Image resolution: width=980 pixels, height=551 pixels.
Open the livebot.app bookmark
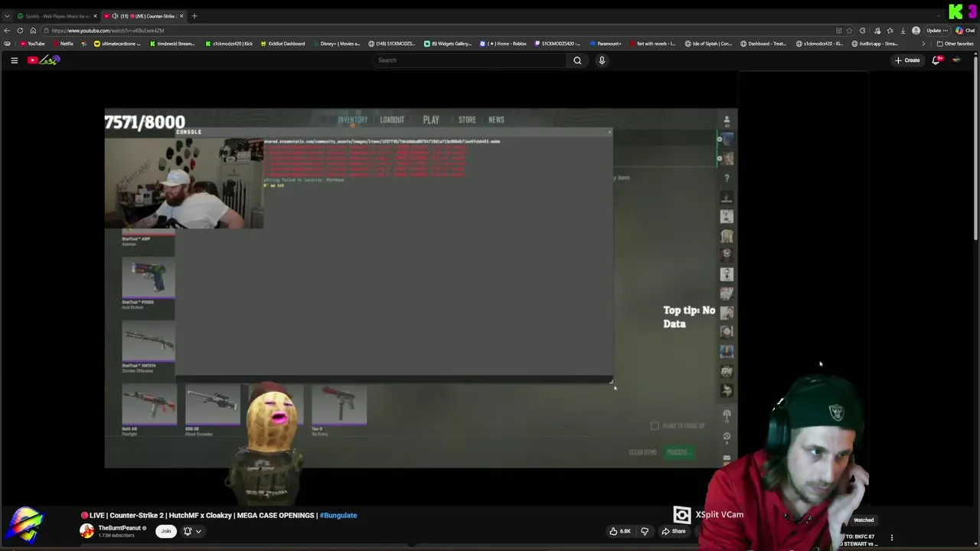pyautogui.click(x=874, y=44)
